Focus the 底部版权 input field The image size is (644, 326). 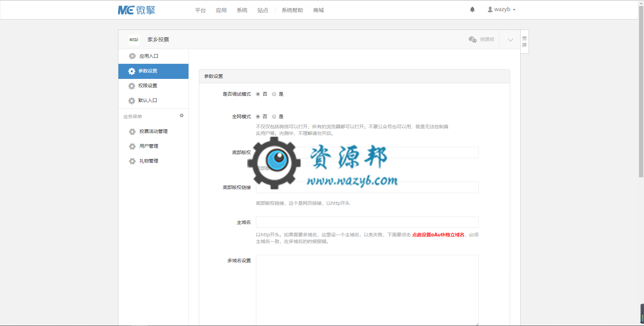tap(367, 152)
